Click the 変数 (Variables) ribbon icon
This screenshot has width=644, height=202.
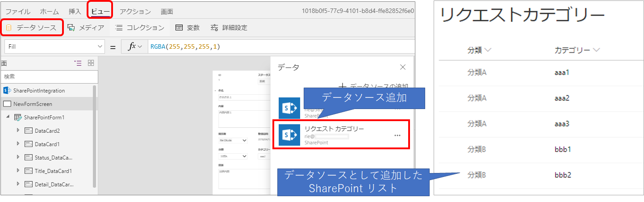[x=179, y=28]
